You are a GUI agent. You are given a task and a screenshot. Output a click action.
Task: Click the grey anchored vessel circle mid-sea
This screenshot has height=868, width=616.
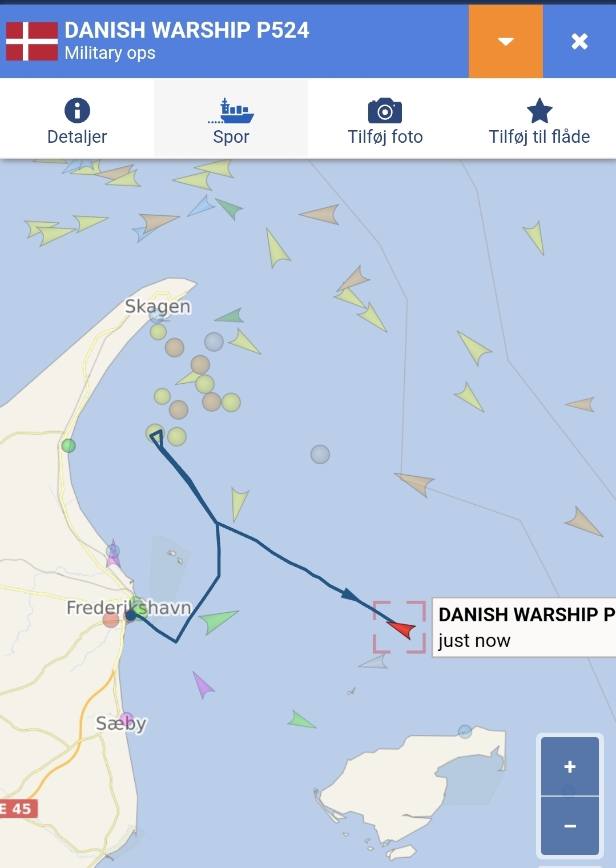click(320, 455)
